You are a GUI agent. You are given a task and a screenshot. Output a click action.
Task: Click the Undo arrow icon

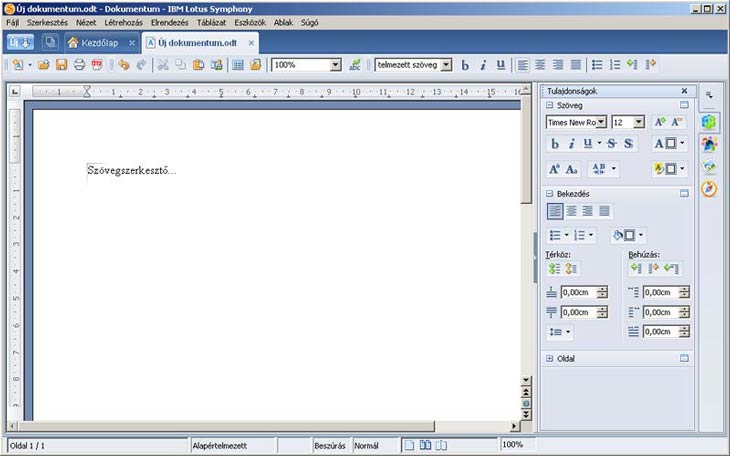123,65
